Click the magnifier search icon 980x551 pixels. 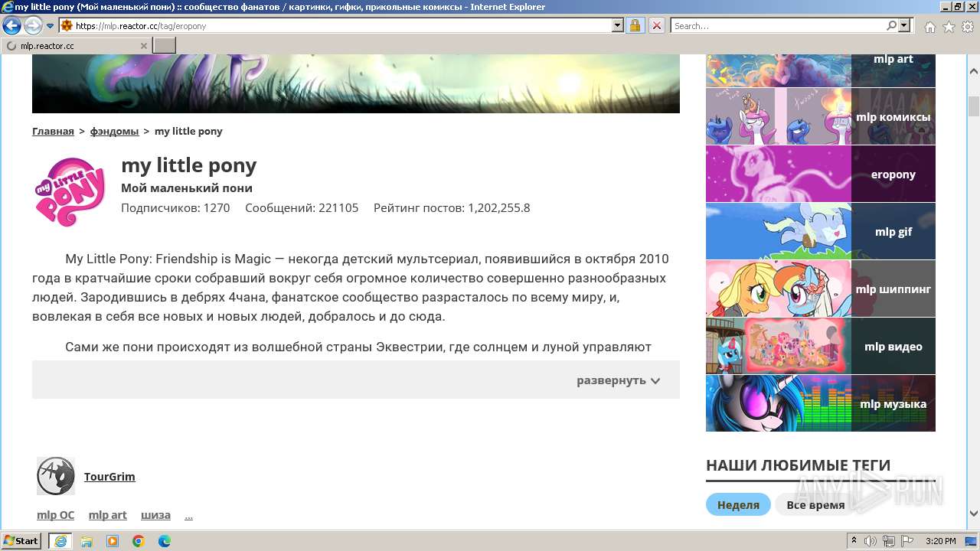pos(891,25)
